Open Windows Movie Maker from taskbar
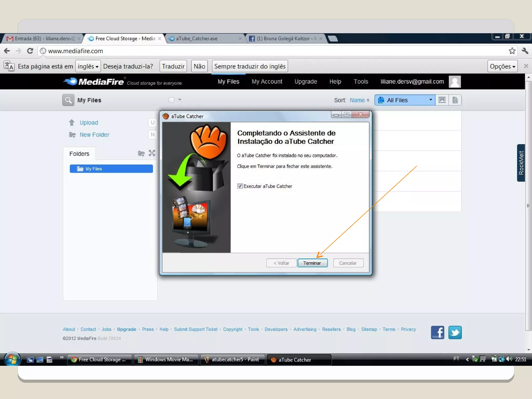The width and height of the screenshot is (532, 399). pyautogui.click(x=166, y=360)
